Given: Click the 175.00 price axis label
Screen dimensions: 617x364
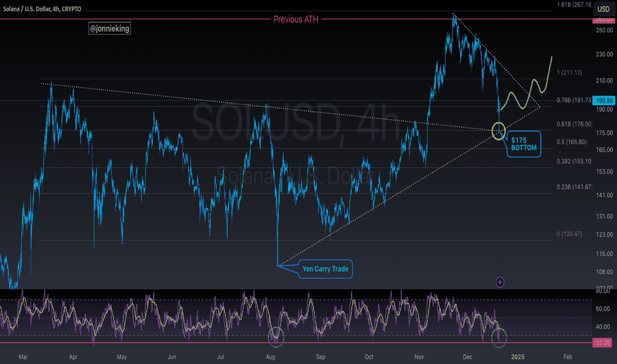Looking at the screenshot, I should point(604,133).
